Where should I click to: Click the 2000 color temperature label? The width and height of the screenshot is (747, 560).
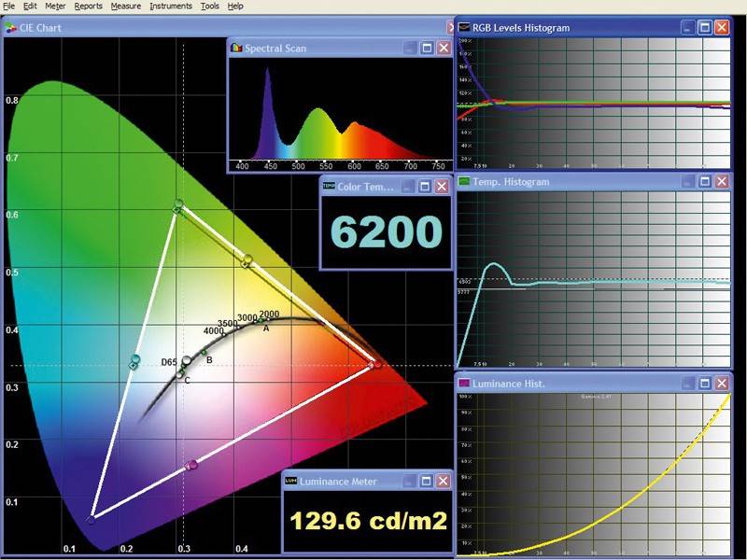[x=269, y=315]
